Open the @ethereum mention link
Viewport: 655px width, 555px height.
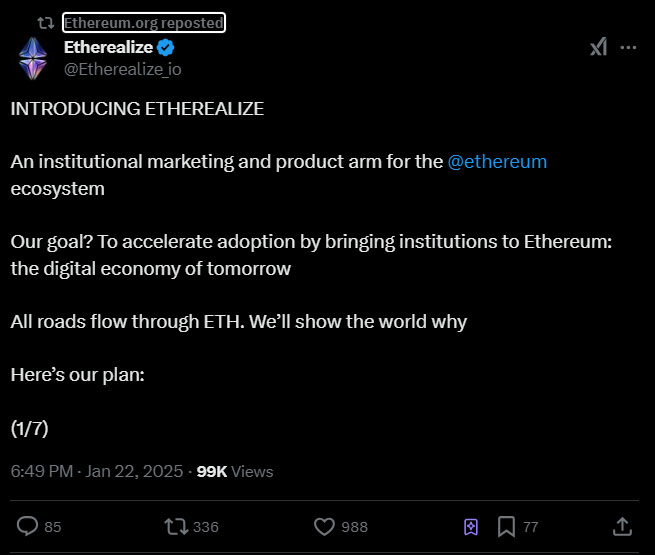[x=497, y=162]
